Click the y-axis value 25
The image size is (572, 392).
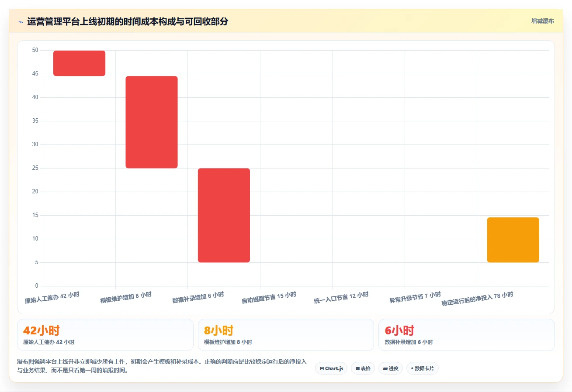coord(35,168)
